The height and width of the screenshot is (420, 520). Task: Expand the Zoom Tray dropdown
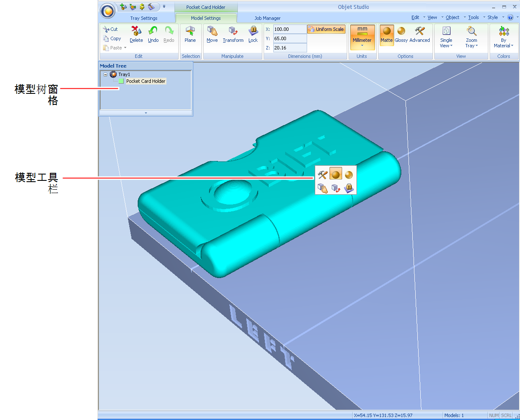coord(471,37)
